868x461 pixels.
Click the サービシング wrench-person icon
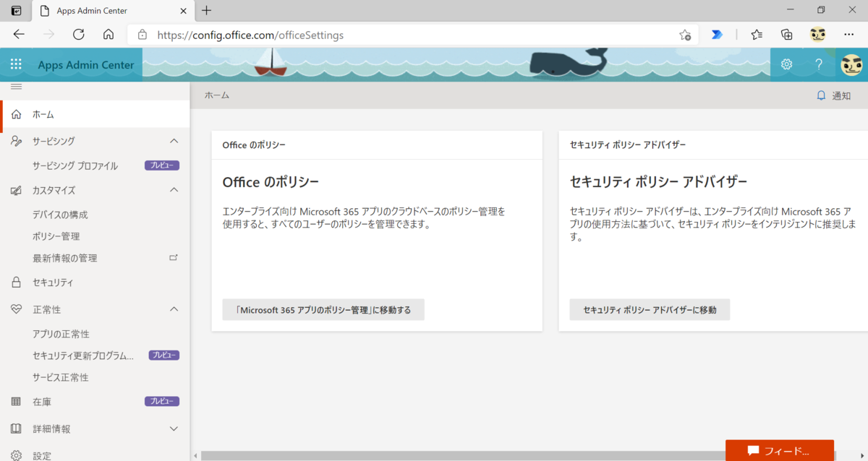click(16, 141)
